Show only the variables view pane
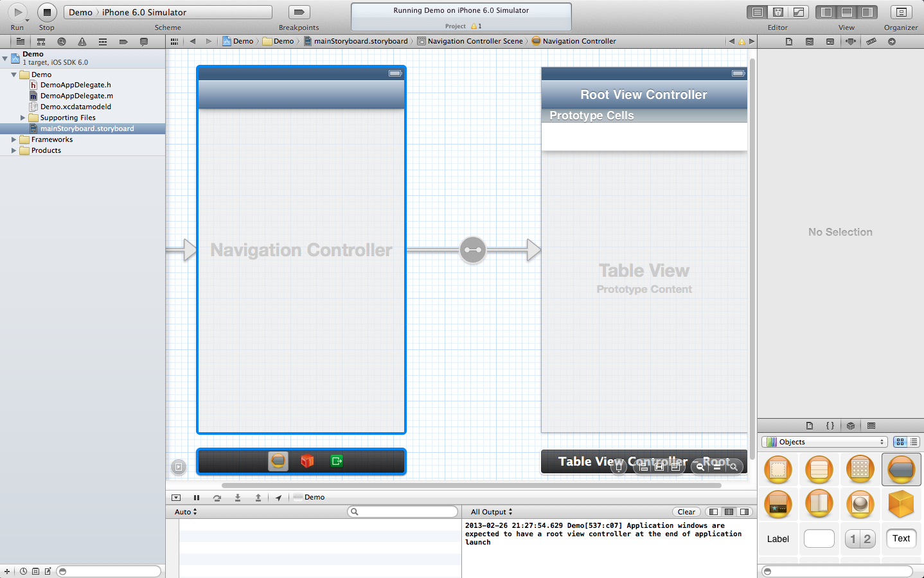The height and width of the screenshot is (578, 924). (x=713, y=512)
